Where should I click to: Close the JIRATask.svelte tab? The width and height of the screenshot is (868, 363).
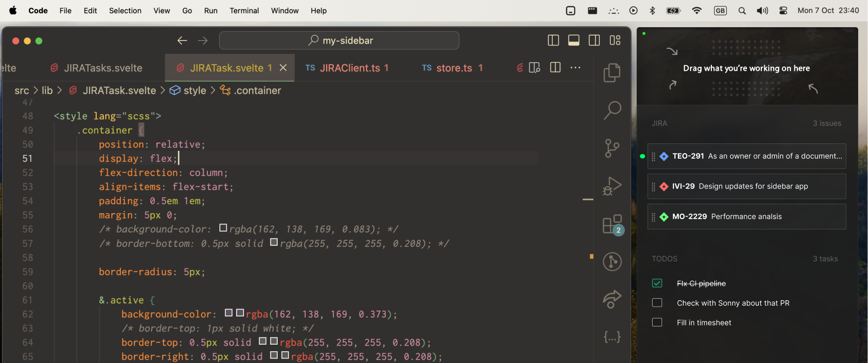click(283, 68)
